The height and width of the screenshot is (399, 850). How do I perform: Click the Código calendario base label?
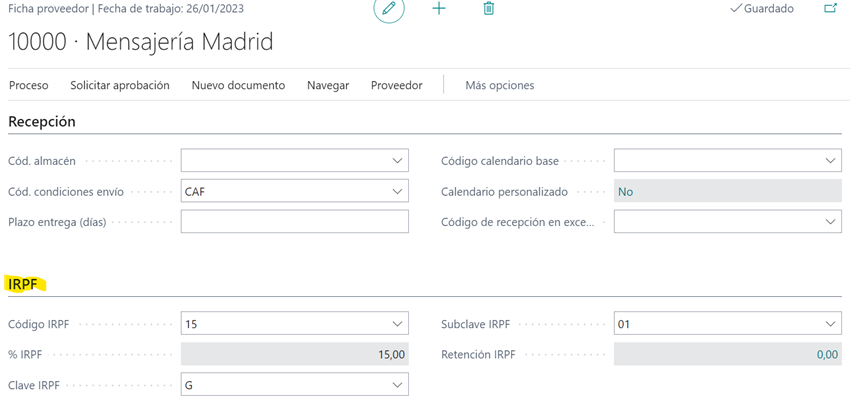coord(500,161)
